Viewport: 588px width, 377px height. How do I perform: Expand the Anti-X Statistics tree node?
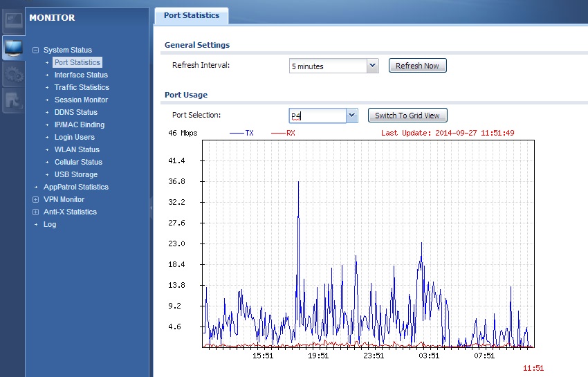click(36, 212)
